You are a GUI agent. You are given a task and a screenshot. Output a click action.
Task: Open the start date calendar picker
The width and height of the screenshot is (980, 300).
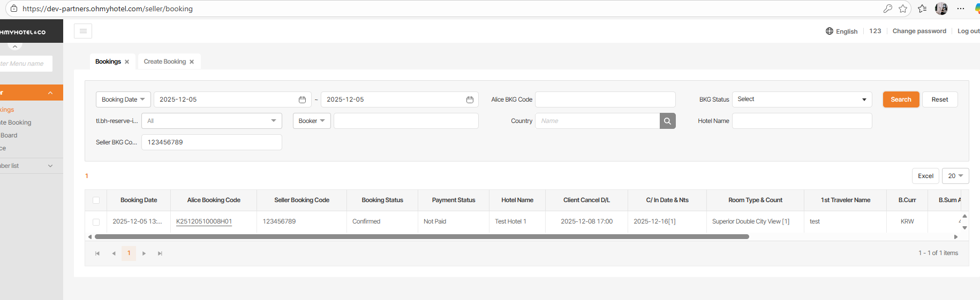pyautogui.click(x=302, y=99)
